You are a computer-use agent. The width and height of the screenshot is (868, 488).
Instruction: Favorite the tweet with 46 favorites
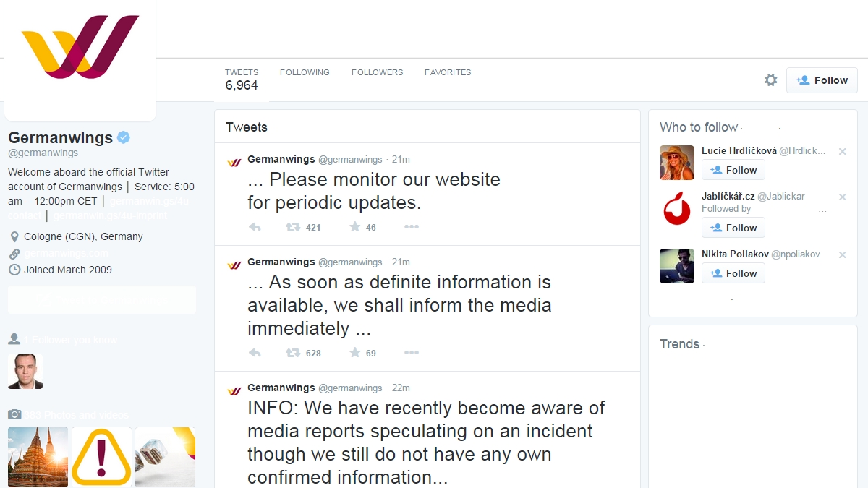pos(354,227)
